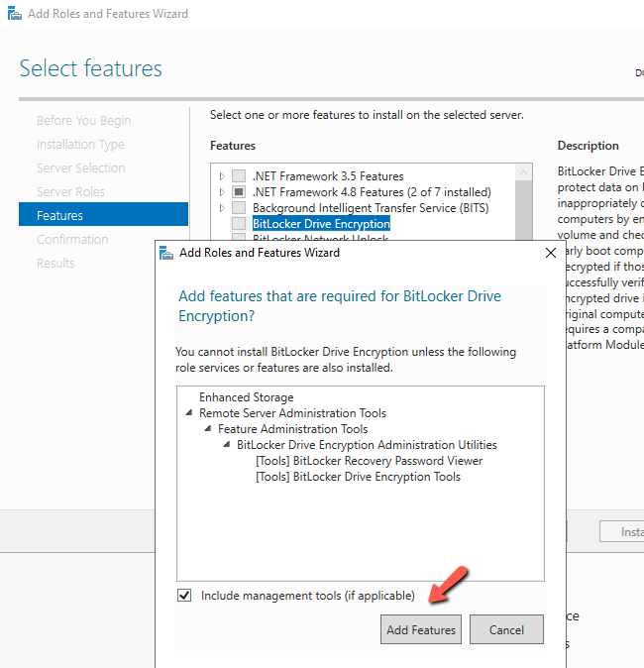The image size is (644, 668).
Task: Select BitLocker Drive Encryption feature row
Action: point(321,224)
